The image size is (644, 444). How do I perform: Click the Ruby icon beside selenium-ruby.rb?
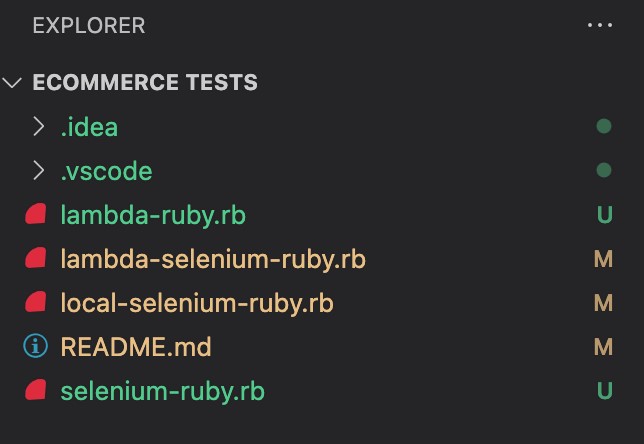pyautogui.click(x=36, y=391)
